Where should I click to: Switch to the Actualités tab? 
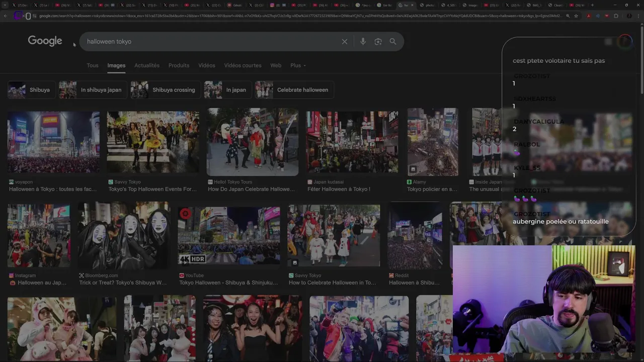(147, 65)
